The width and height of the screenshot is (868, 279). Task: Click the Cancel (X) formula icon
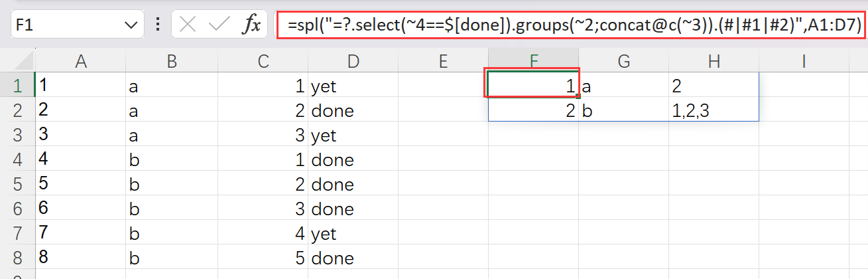click(188, 25)
